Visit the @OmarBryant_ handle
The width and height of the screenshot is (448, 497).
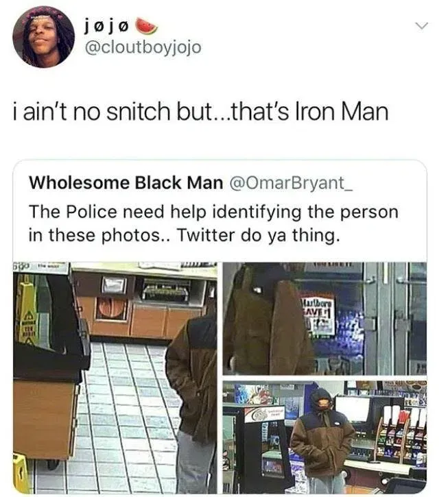coord(291,183)
